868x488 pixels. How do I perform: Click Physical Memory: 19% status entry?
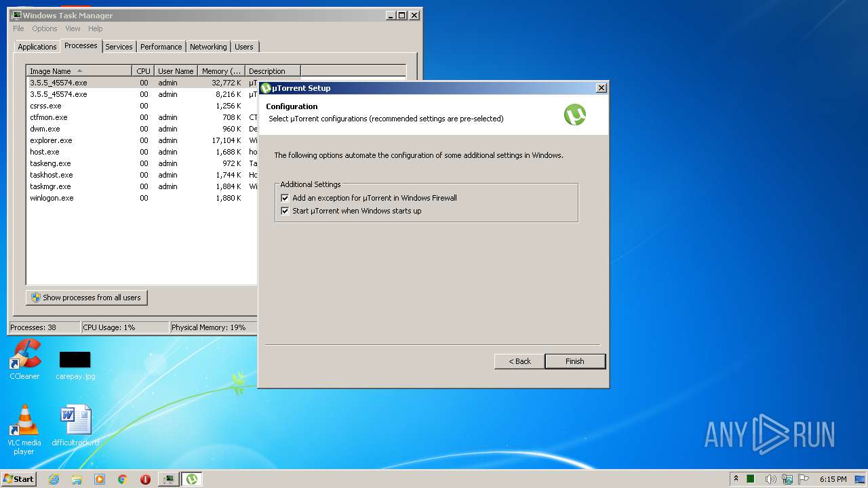(x=214, y=327)
